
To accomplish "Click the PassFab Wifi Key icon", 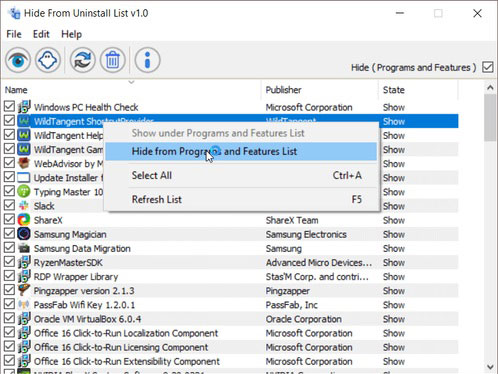I will click(x=24, y=305).
